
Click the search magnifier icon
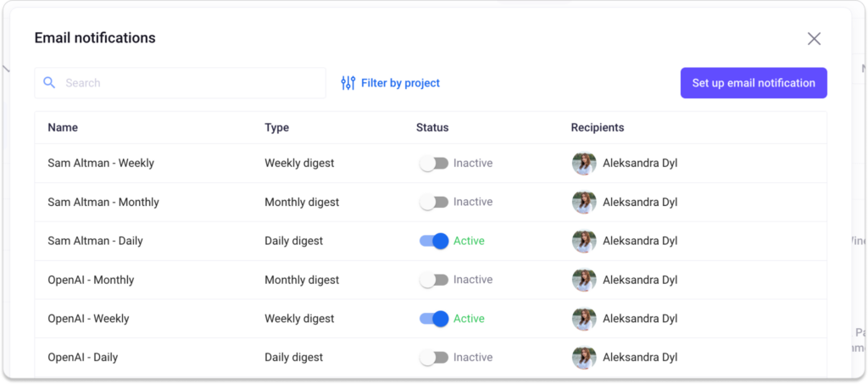(x=49, y=83)
